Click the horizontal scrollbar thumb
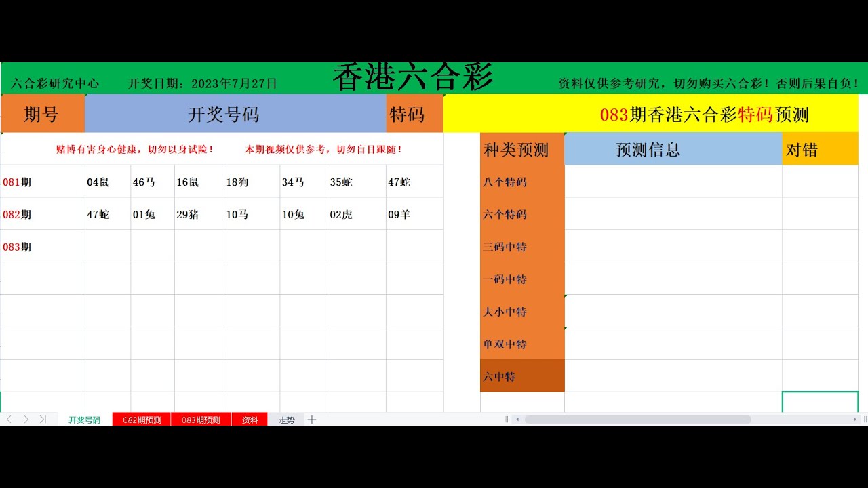The height and width of the screenshot is (488, 868). pos(637,420)
